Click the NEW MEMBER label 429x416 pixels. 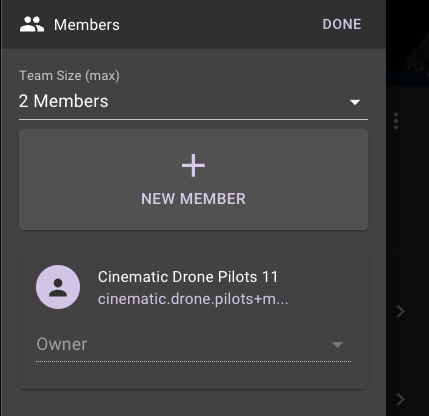coord(193,199)
